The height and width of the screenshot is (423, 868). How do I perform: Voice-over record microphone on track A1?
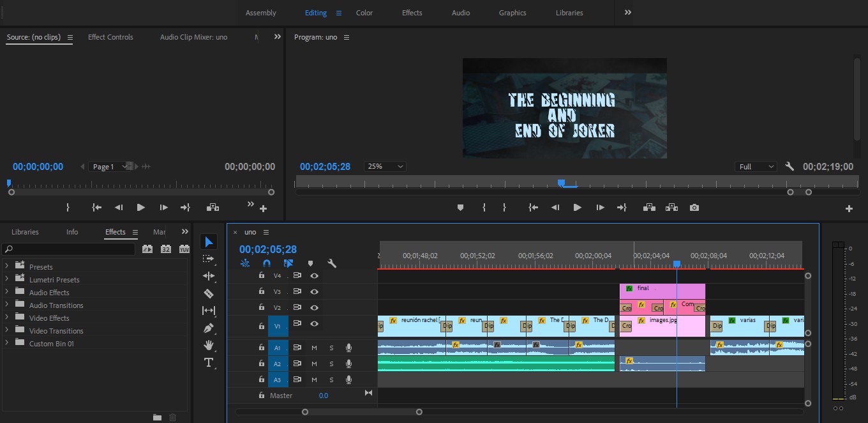tap(348, 348)
